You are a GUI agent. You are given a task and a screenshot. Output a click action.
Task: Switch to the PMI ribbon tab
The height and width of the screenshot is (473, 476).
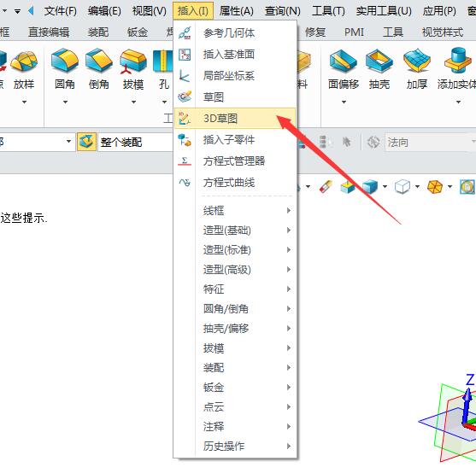[354, 32]
